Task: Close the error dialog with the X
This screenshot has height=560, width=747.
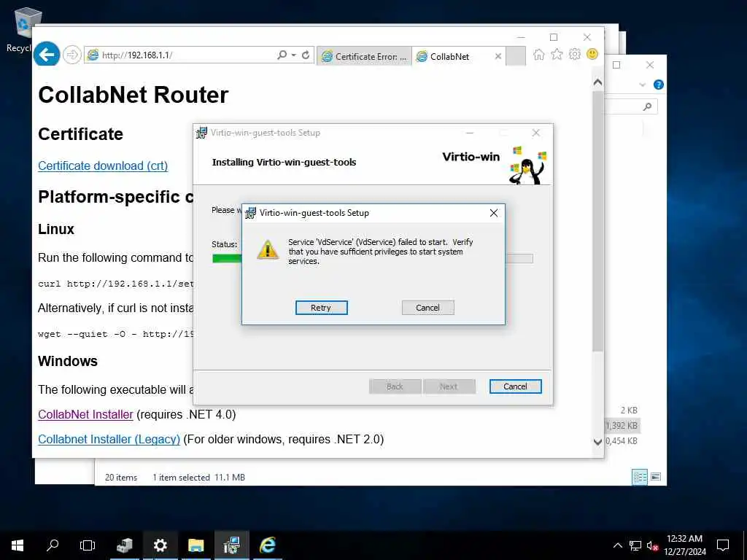Action: [x=494, y=213]
